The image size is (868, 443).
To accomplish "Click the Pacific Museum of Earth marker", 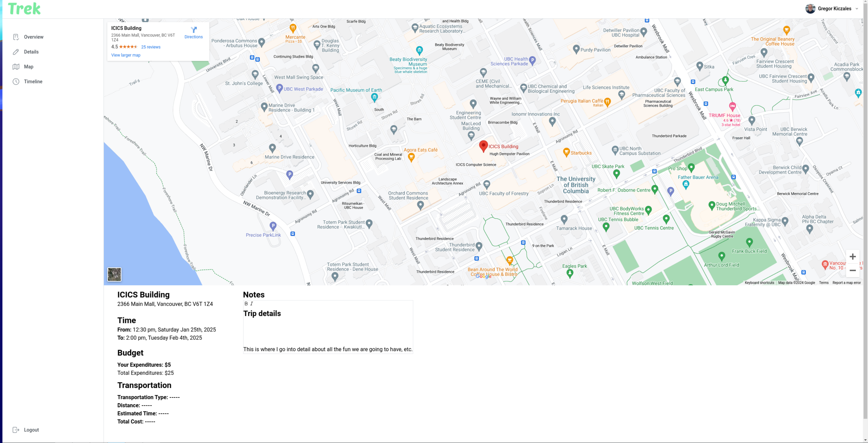I will [374, 98].
